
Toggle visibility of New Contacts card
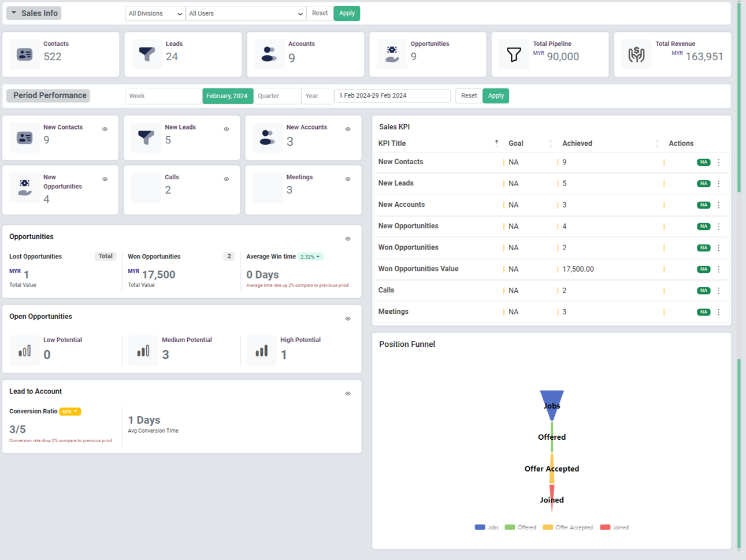(x=105, y=129)
